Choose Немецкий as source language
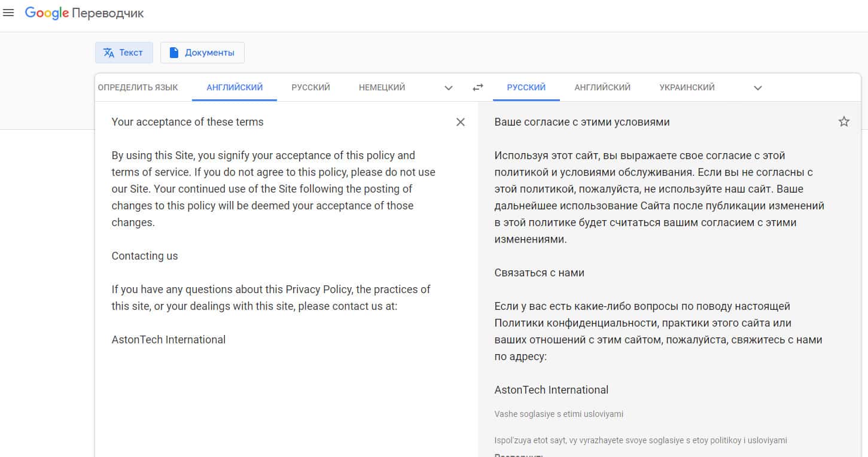This screenshot has width=868, height=457. click(382, 87)
